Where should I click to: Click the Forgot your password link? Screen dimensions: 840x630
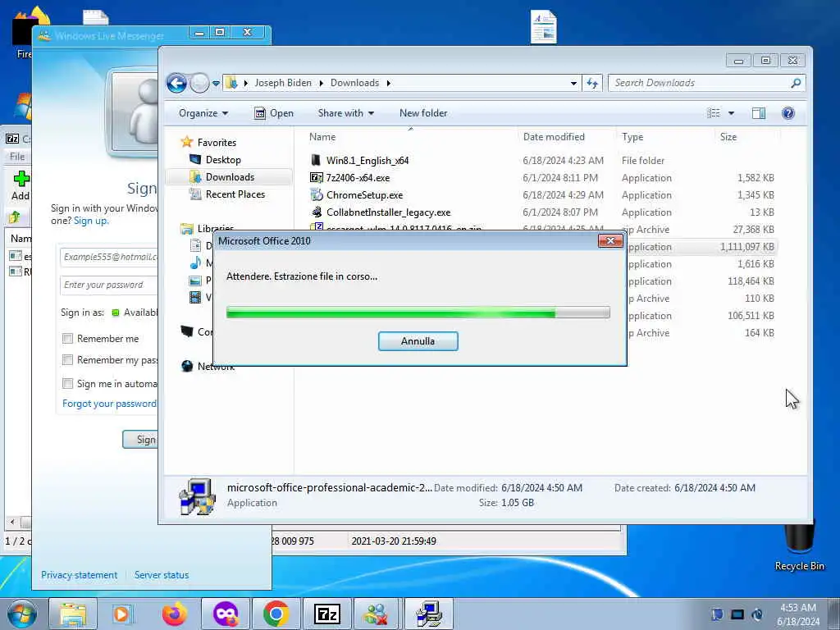(109, 404)
